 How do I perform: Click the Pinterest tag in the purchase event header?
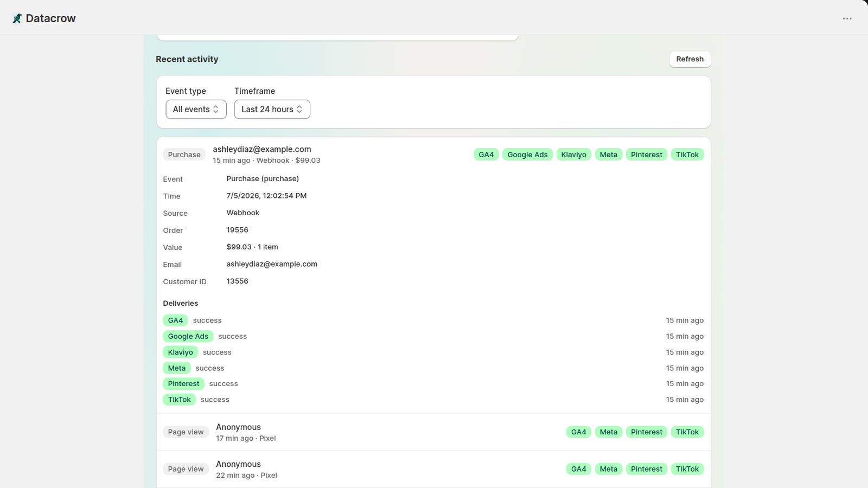pos(646,155)
